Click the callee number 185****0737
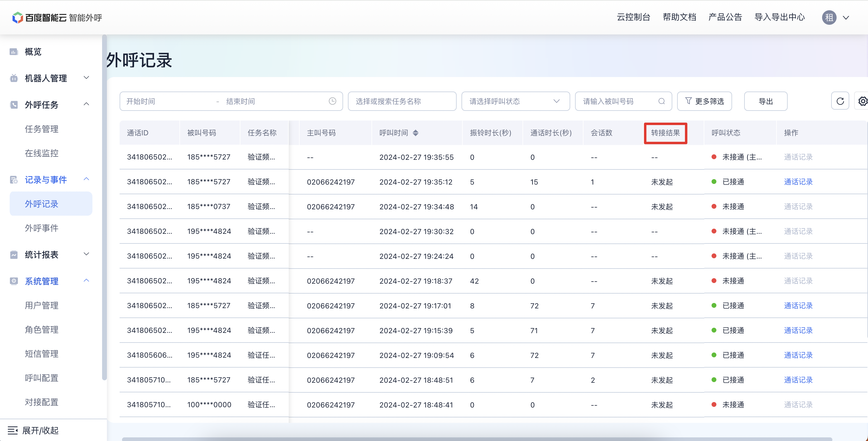 click(209, 207)
